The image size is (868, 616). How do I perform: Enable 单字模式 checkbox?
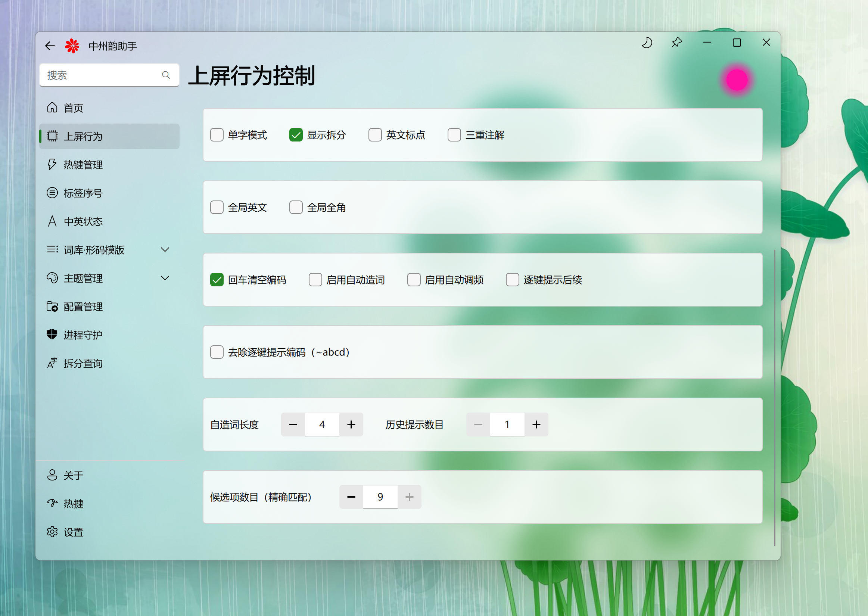217,135
